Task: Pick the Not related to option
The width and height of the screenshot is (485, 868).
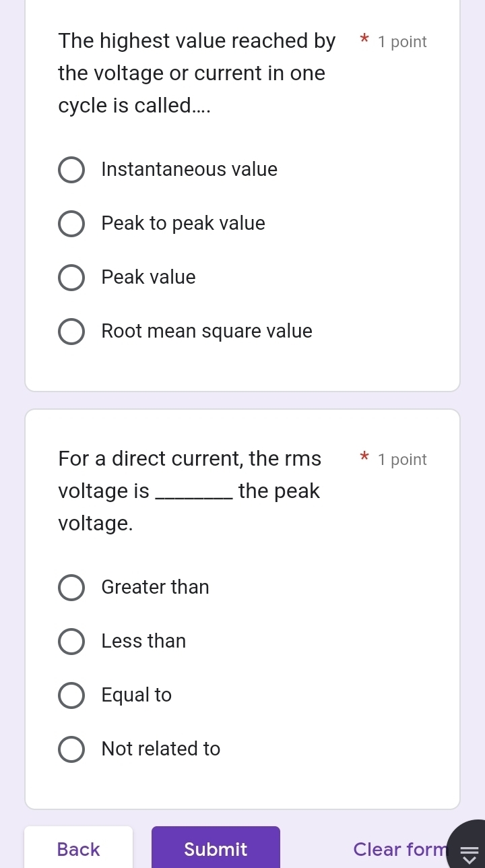Action: click(71, 749)
